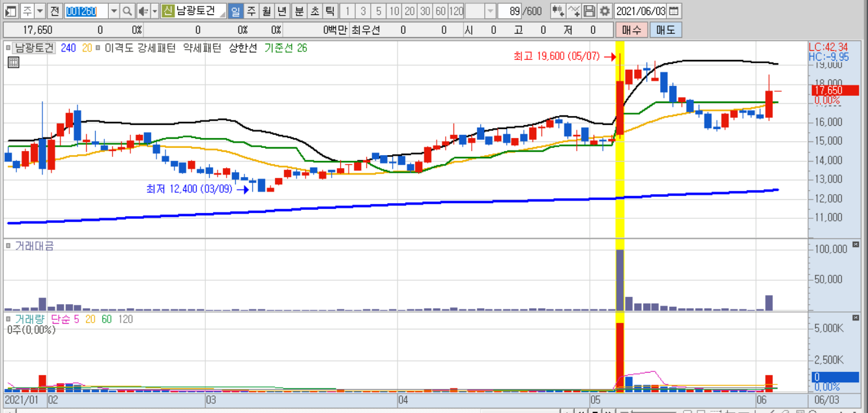Open the calendar date picker icon
This screenshot has width=868, height=413.
coord(674,11)
